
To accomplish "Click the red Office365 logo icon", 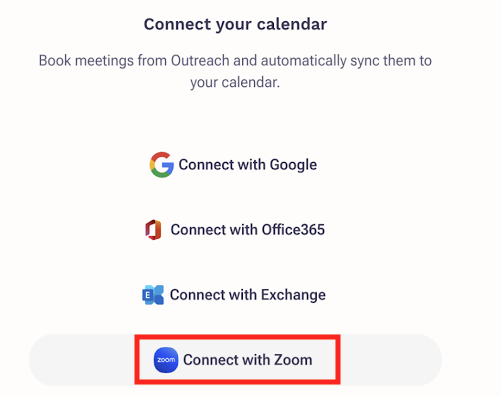I will (153, 230).
